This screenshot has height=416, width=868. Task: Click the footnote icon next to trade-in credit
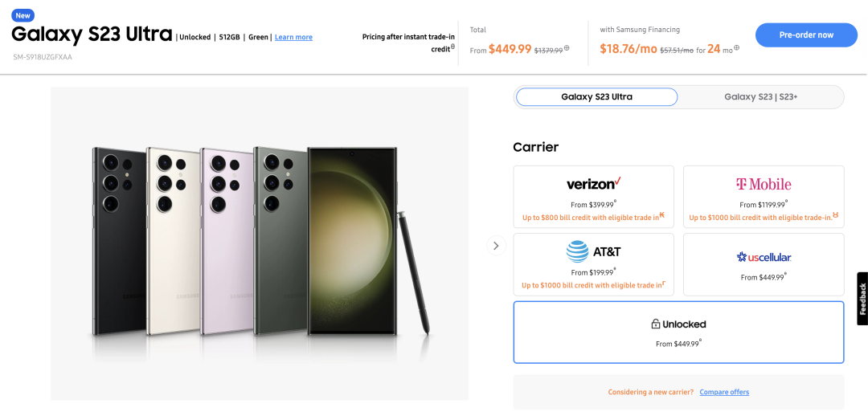pos(452,47)
